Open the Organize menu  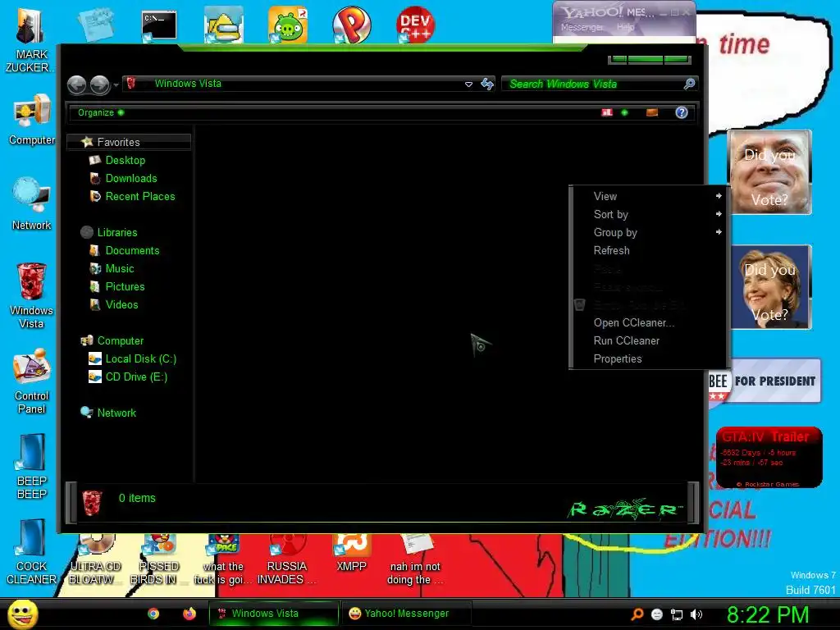click(x=101, y=112)
